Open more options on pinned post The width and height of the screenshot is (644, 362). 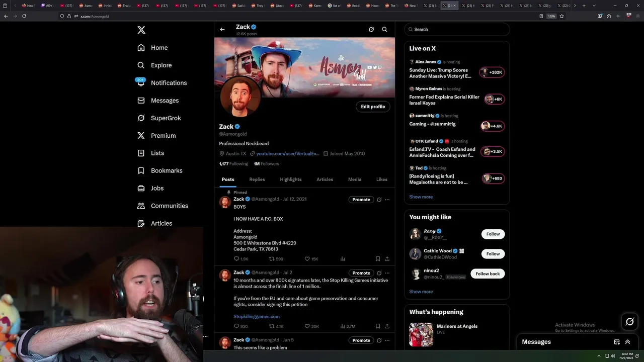tap(387, 200)
